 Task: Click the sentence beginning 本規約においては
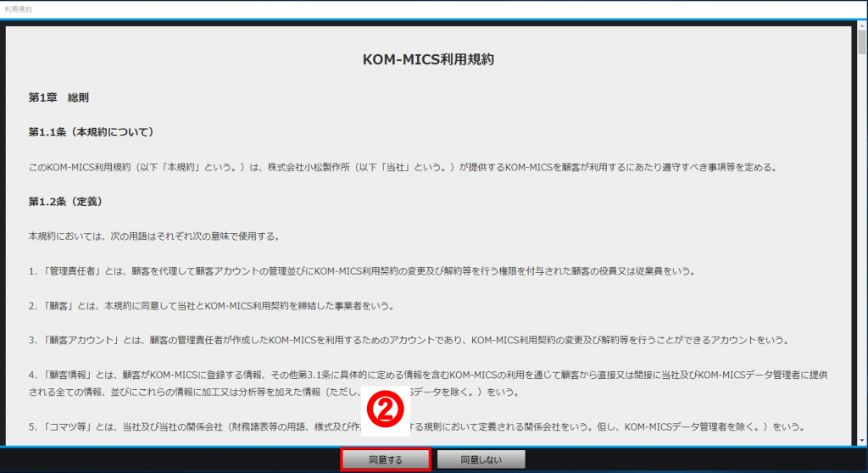(x=154, y=236)
